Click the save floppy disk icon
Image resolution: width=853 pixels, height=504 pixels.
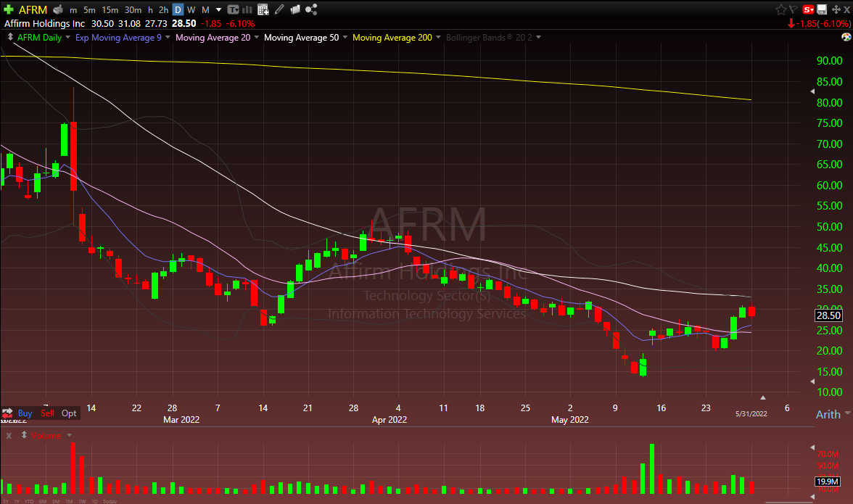(821, 9)
